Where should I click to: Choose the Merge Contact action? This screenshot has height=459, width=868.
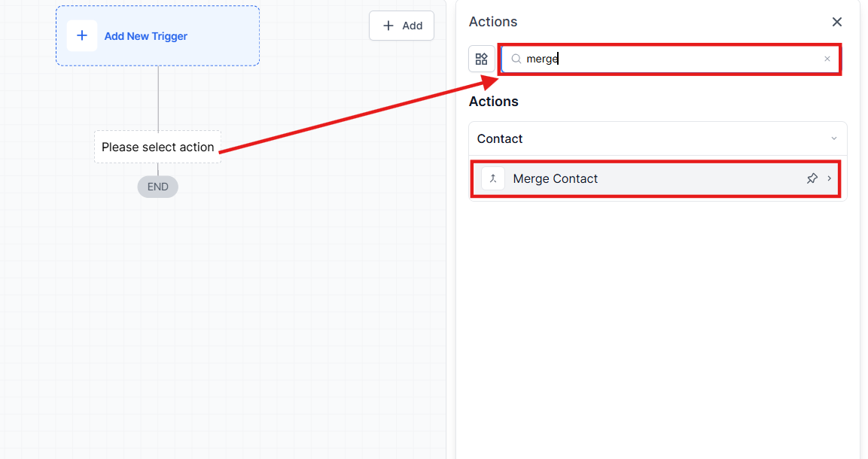point(556,178)
